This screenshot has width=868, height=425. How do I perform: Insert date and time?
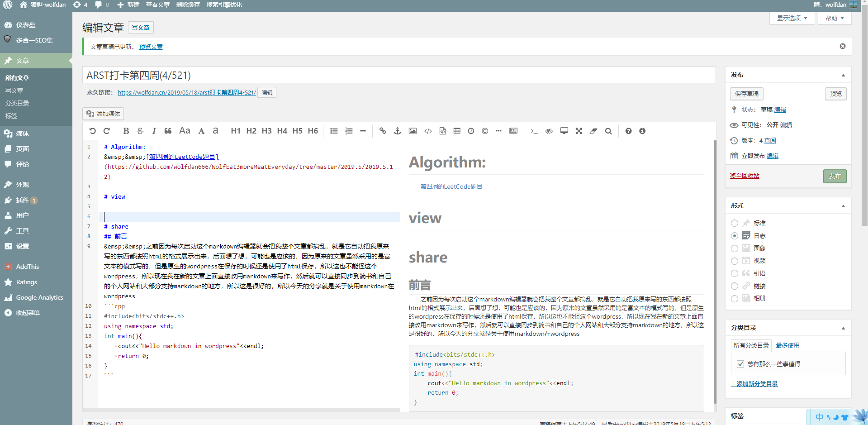471,131
